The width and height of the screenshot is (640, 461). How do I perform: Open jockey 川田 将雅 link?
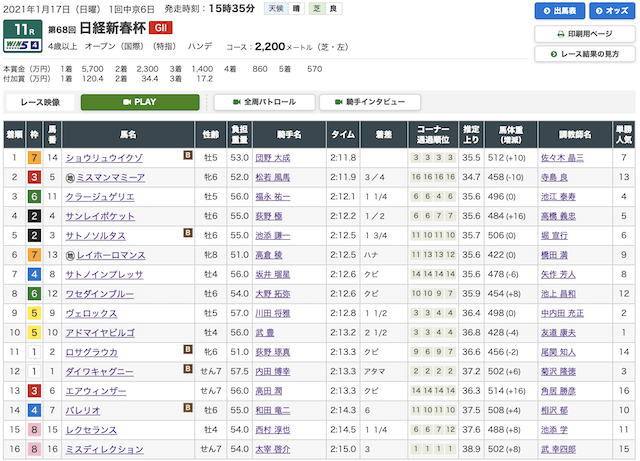(x=273, y=313)
